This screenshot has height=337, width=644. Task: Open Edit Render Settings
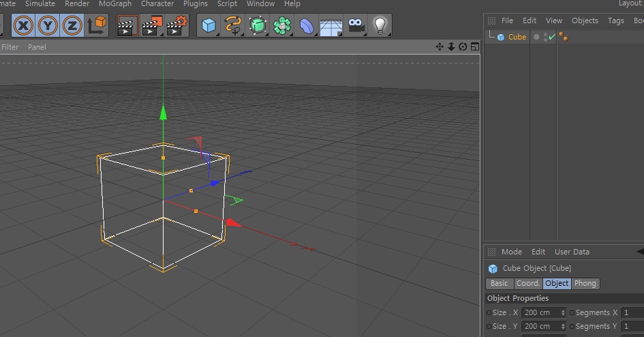177,25
